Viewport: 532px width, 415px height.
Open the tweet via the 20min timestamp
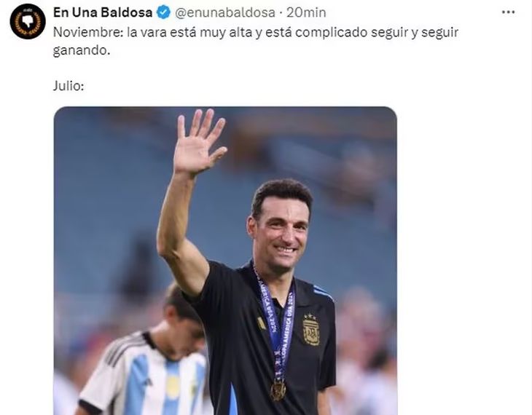coord(306,13)
